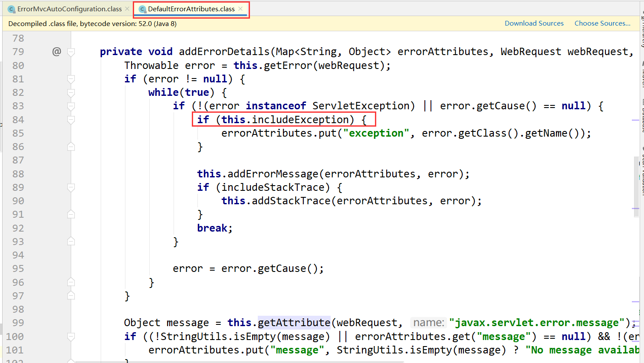Click 'includeException' field reference on line 84
The height and width of the screenshot is (363, 644).
(300, 120)
